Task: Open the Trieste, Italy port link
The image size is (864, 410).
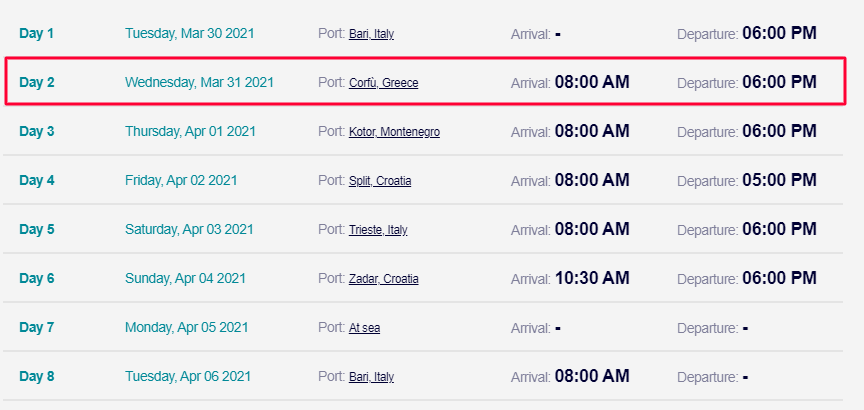Action: pyautogui.click(x=378, y=230)
